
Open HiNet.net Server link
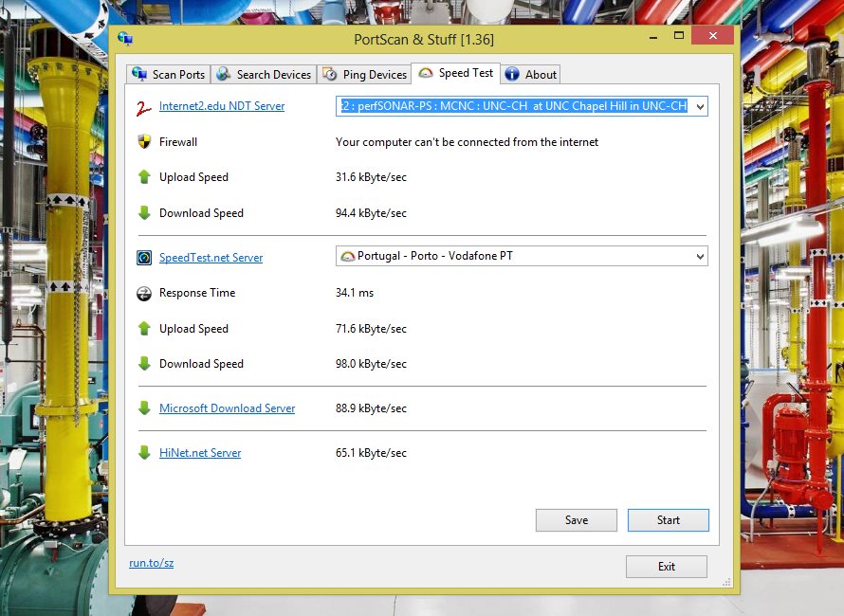click(200, 453)
